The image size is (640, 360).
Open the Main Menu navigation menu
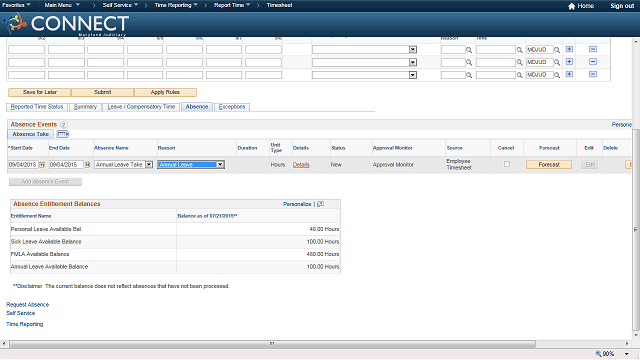tap(62, 5)
